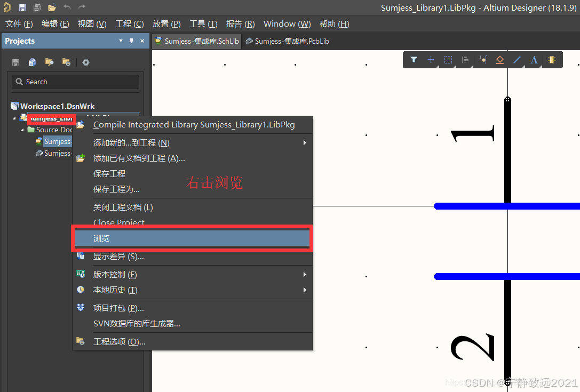Click the Save icon in title bar
The width and height of the screenshot is (580, 392).
point(22,7)
